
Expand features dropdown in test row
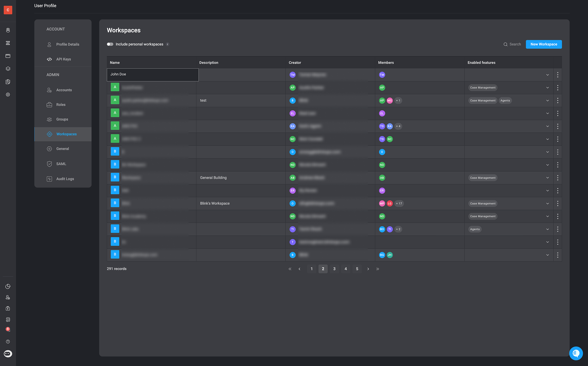click(548, 100)
